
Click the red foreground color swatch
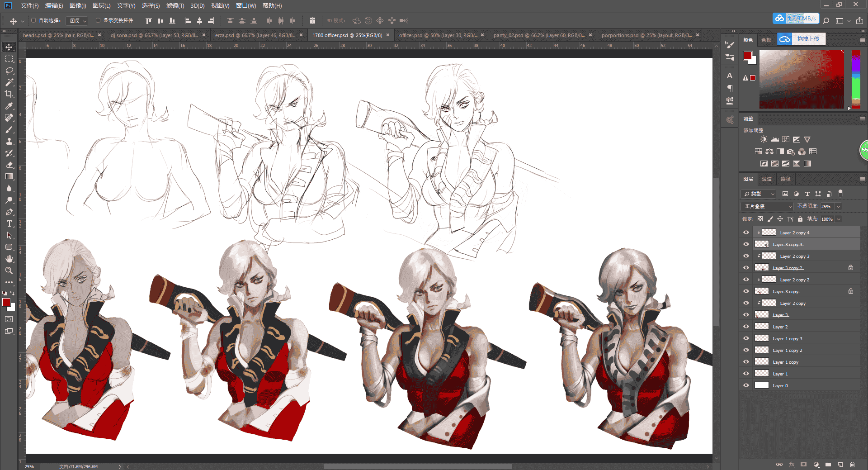click(x=6, y=302)
